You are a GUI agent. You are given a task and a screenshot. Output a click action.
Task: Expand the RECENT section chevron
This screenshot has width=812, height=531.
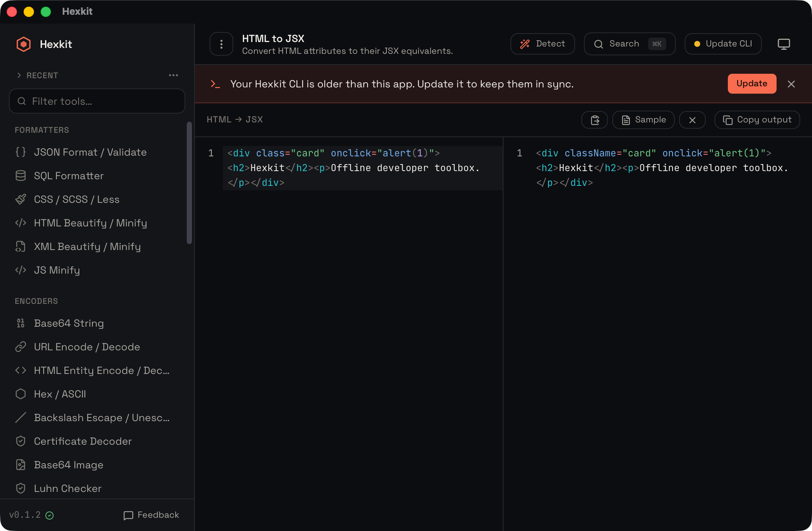[19, 75]
